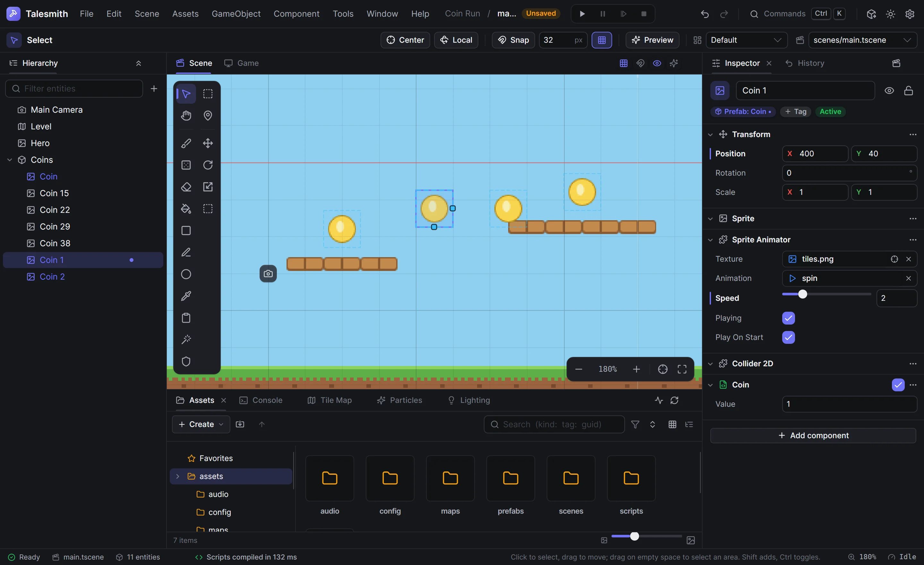Select the Brush paint tool
The image size is (924, 565).
pos(186,143)
